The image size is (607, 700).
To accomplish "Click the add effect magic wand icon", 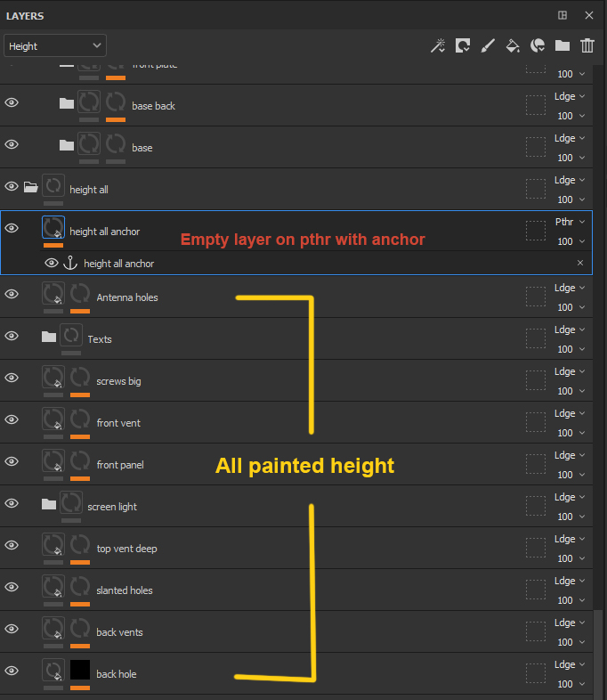I will click(x=438, y=46).
